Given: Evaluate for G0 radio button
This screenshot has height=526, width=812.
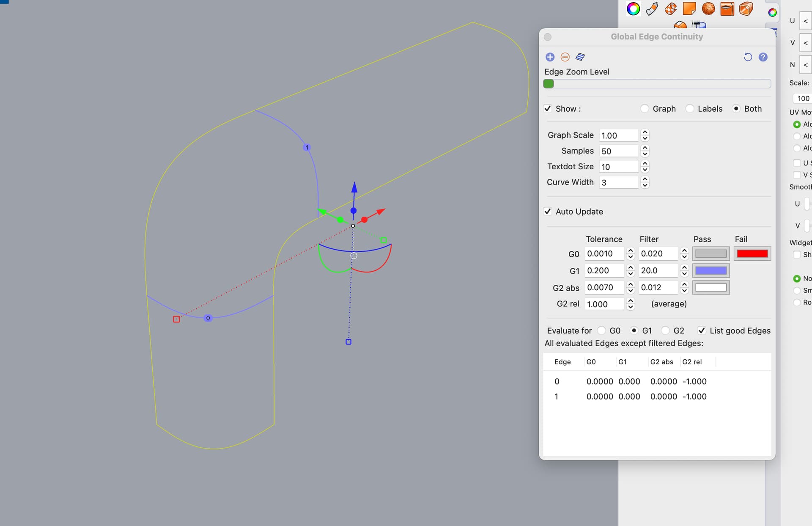Looking at the screenshot, I should tap(601, 330).
